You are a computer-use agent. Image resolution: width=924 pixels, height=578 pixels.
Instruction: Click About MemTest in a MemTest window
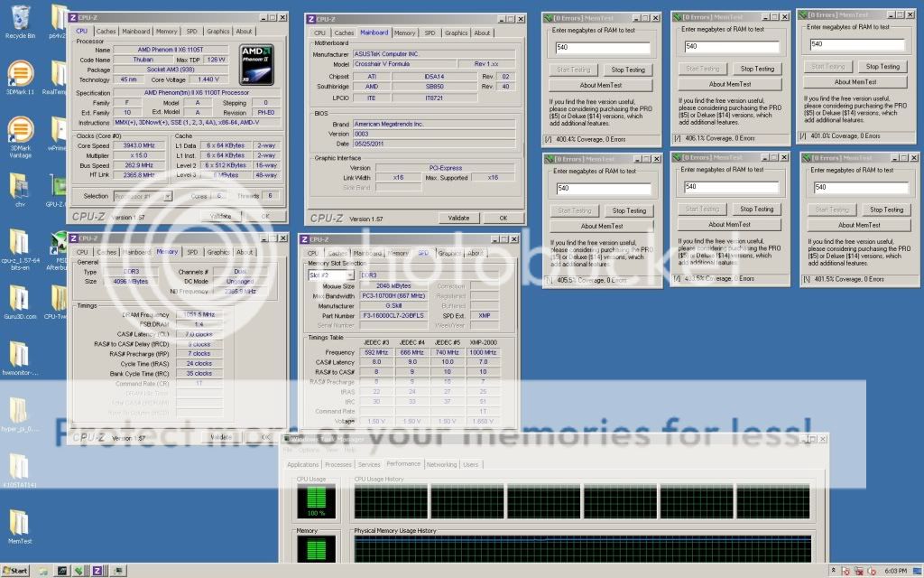tap(603, 83)
